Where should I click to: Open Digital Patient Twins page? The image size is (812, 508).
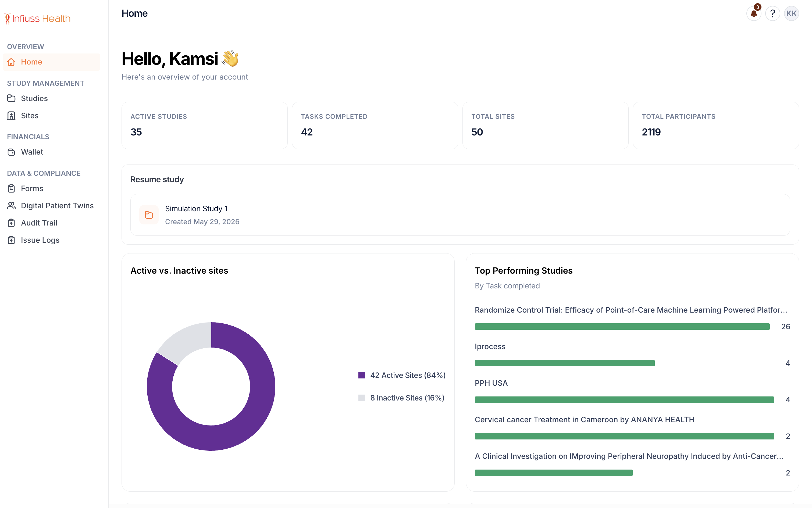tap(51, 206)
